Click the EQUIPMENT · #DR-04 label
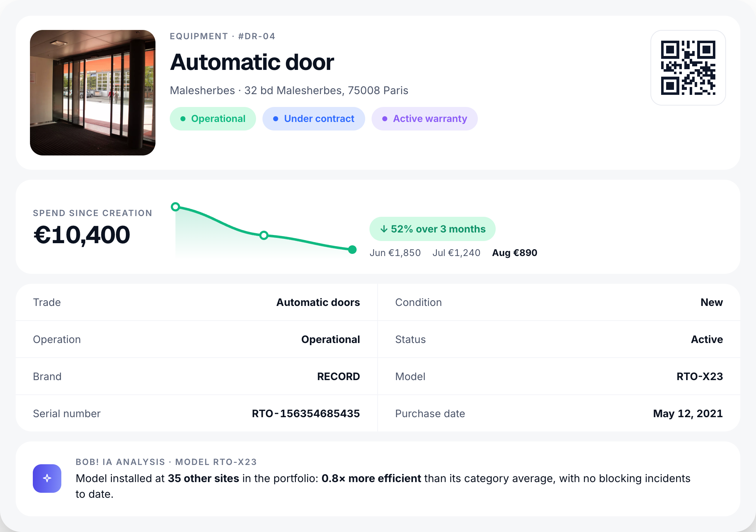Screen dimensions: 756x532 [223, 36]
